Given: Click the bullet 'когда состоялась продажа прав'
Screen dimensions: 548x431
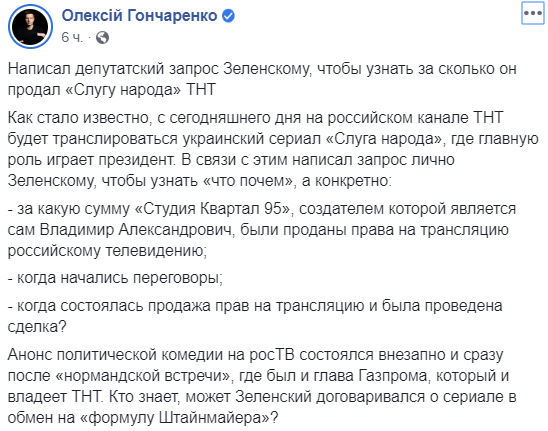Looking at the screenshot, I should (255, 316).
